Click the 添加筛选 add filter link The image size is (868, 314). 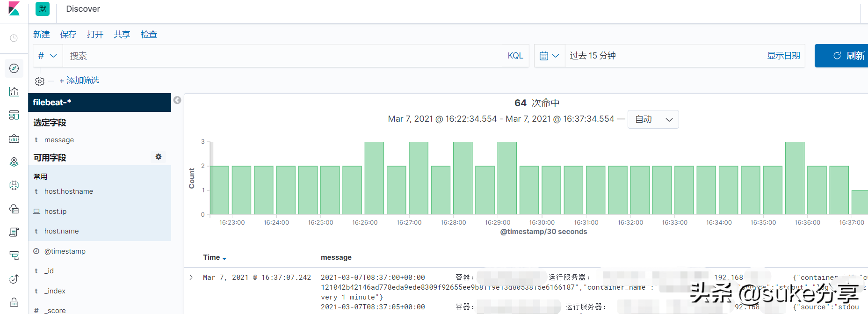80,80
